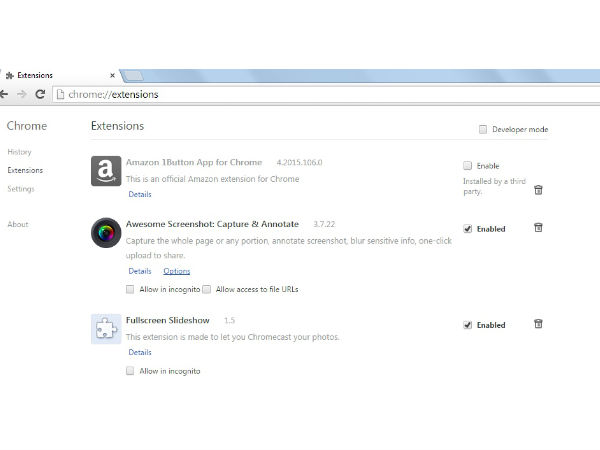Remove Amazon 1Button App via trash icon

point(538,189)
